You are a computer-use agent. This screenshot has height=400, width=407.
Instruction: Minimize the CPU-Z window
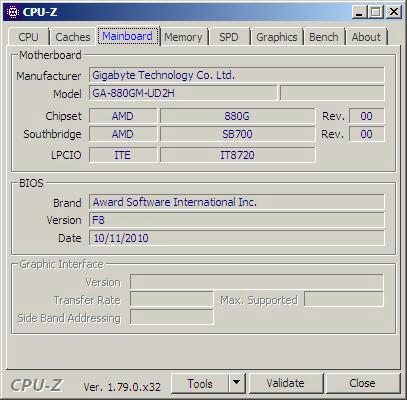360,12
